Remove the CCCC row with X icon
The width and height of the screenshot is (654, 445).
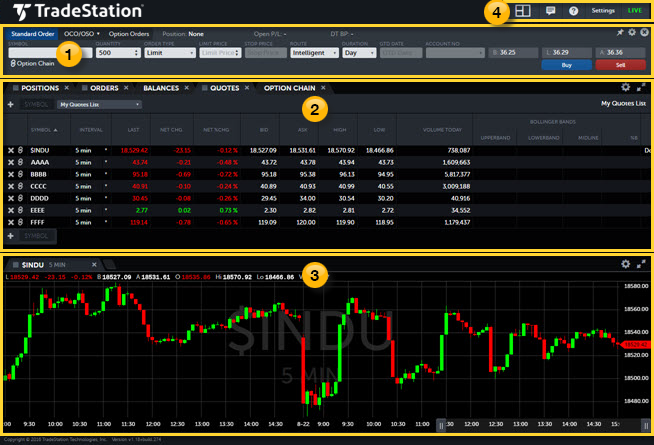[x=11, y=186]
